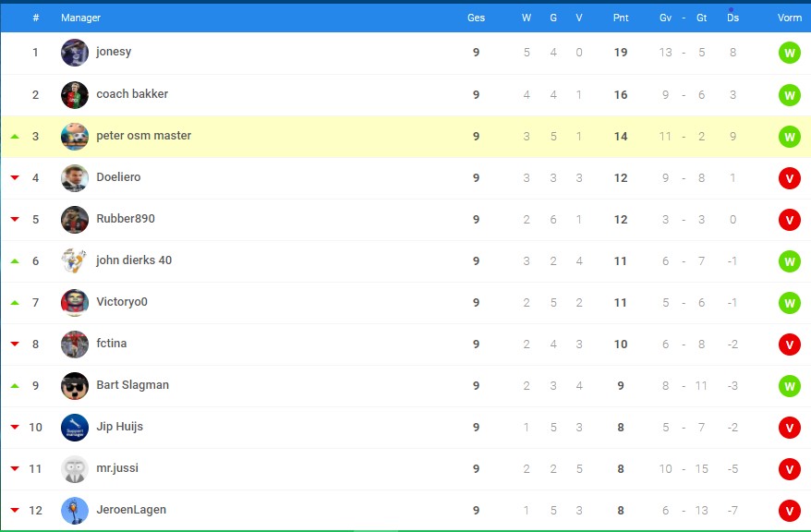Viewport: 811px width, 532px height.
Task: Open the mr.jussi manager profile link
Action: tap(117, 468)
